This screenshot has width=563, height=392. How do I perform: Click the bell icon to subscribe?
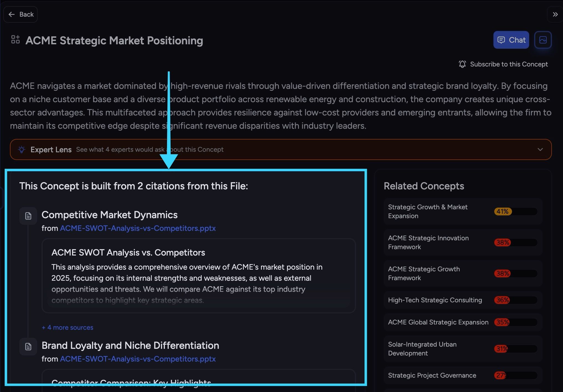tap(462, 64)
